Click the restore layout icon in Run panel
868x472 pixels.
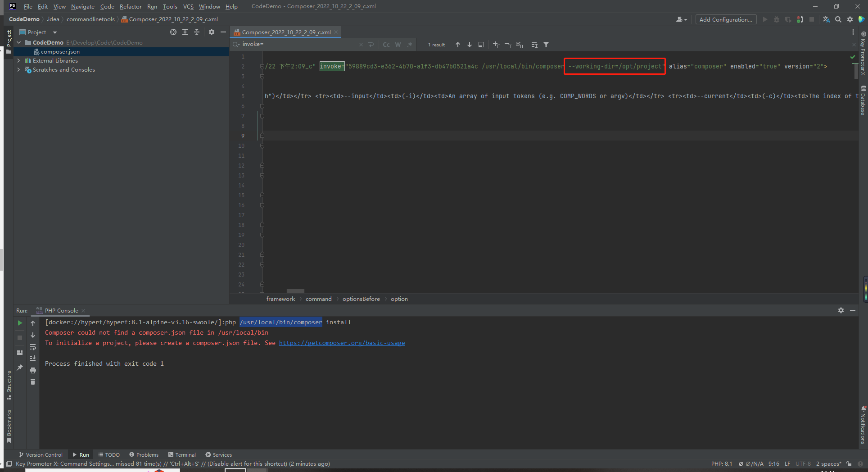[20, 353]
